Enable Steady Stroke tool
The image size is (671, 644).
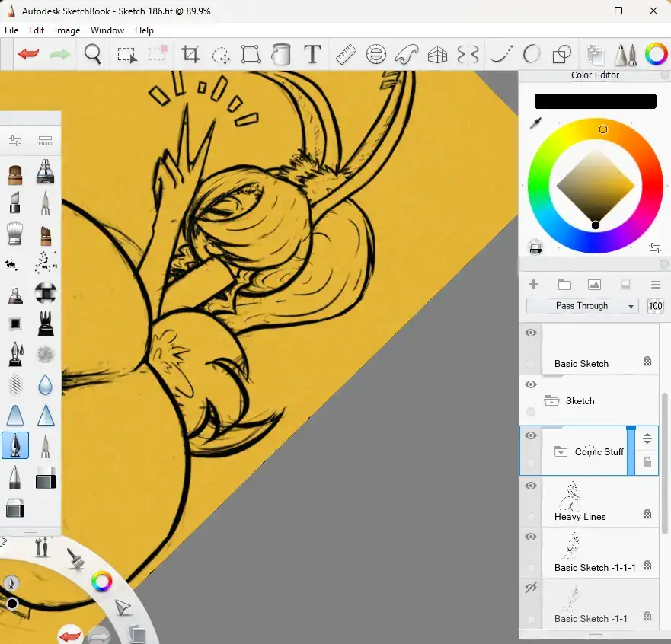tap(501, 54)
